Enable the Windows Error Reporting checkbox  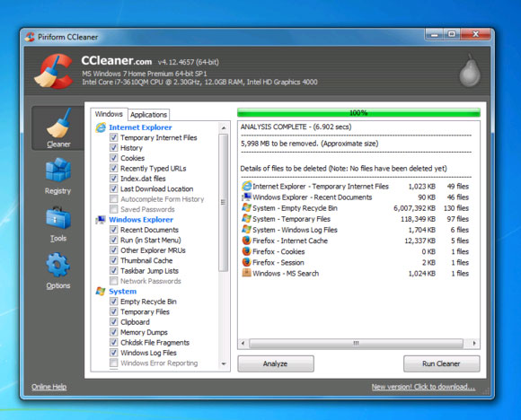point(114,363)
